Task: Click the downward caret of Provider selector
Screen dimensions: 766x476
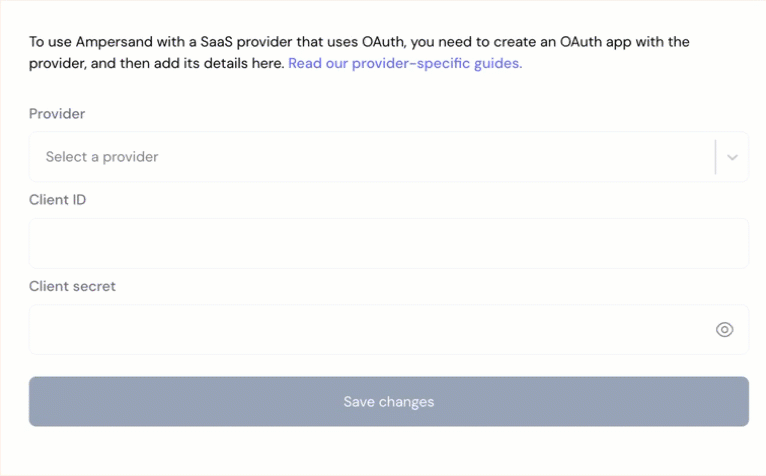Action: point(732,157)
